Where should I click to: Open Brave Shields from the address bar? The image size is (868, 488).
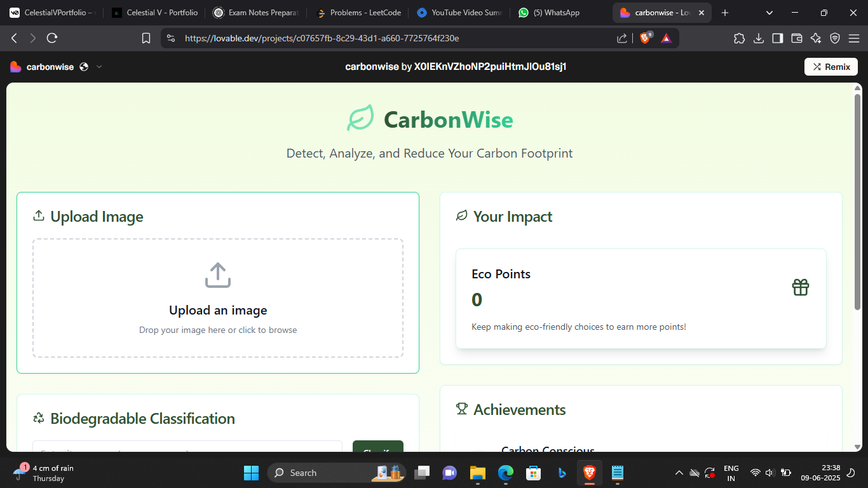coord(644,38)
